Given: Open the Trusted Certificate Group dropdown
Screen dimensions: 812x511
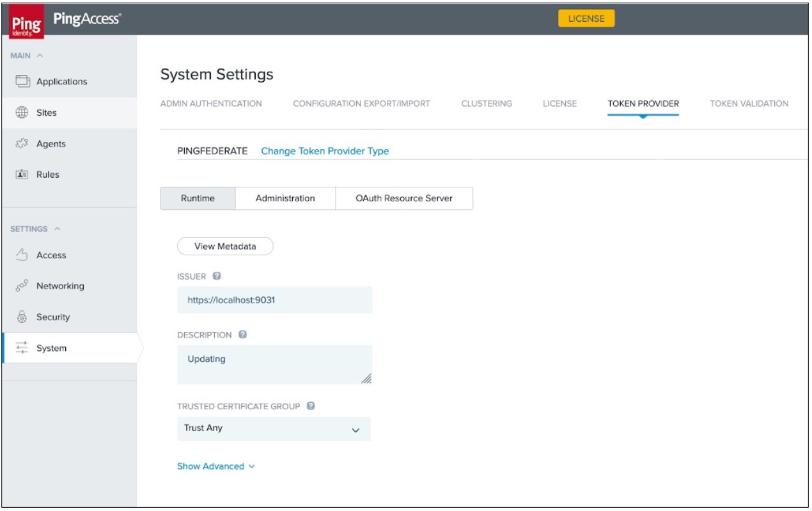Looking at the screenshot, I should (274, 428).
